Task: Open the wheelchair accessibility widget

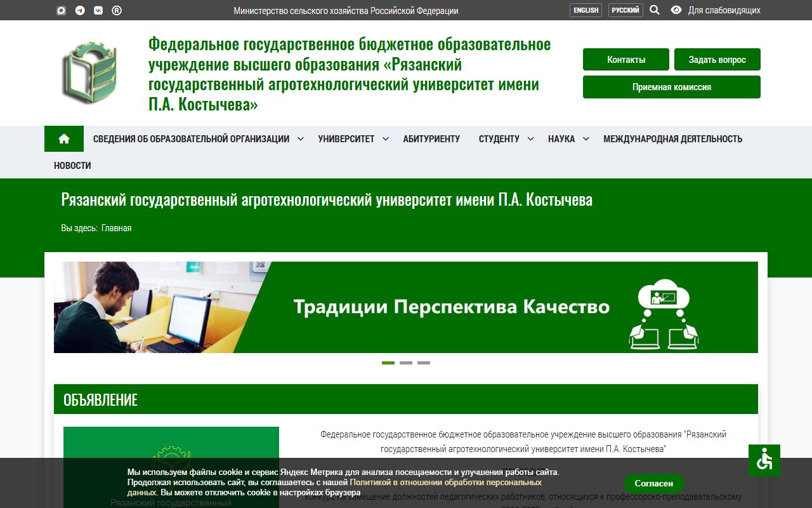Action: click(x=764, y=460)
